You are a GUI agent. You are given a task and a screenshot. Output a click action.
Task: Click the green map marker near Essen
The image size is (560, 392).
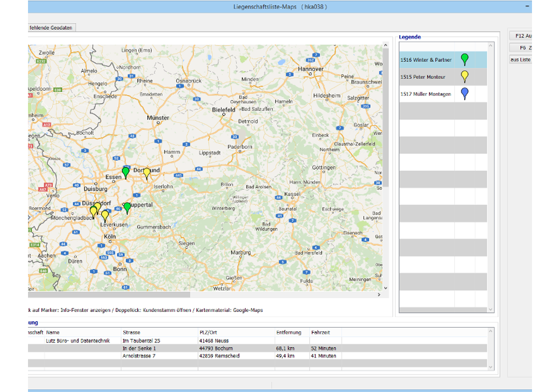tap(126, 172)
